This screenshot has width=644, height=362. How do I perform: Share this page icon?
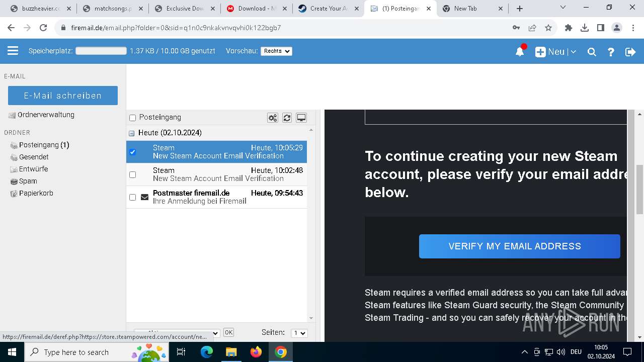coord(532,28)
